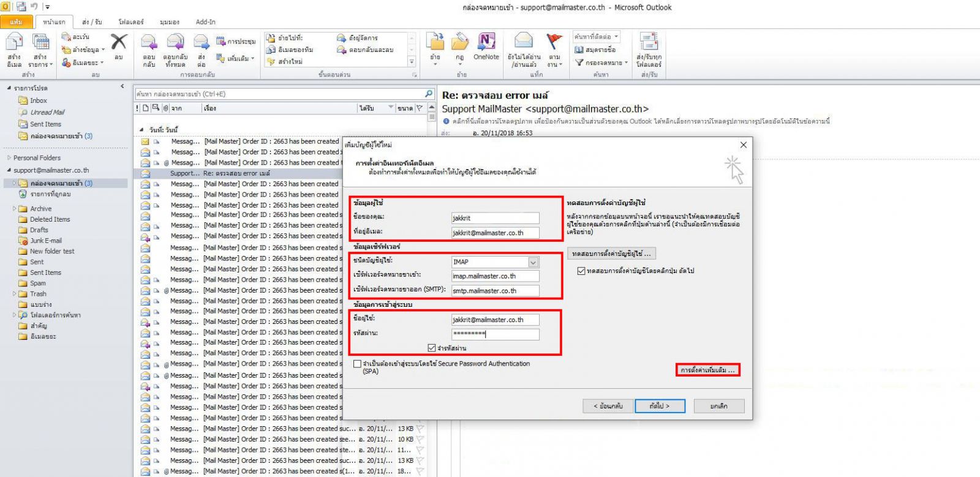This screenshot has width=980, height=477.
Task: Click the Delete (ลบ) X icon
Action: [x=119, y=42]
